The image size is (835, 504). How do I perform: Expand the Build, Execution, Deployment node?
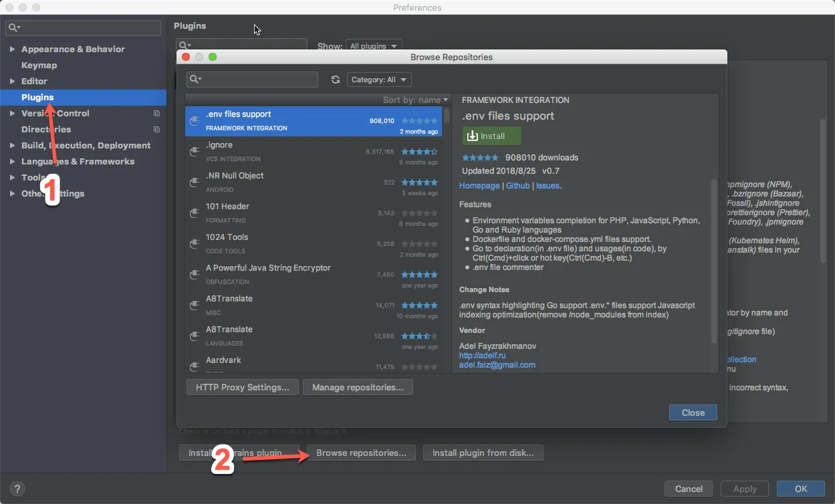pyautogui.click(x=12, y=146)
